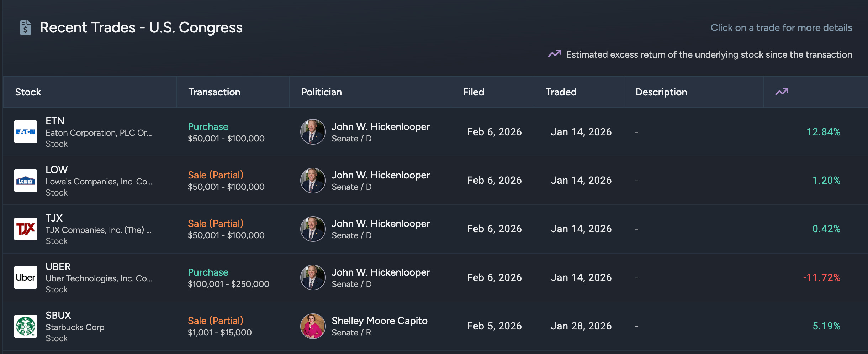Click the trend arrow icon in the legend

click(554, 54)
